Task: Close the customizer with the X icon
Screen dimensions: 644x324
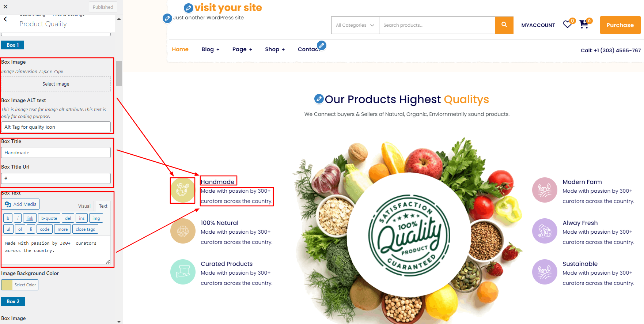Action: [5, 7]
